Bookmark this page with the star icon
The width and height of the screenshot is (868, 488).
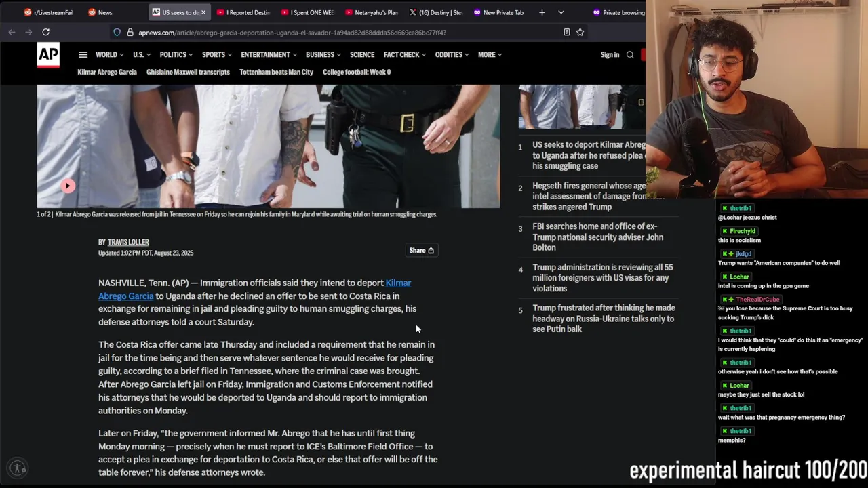580,32
